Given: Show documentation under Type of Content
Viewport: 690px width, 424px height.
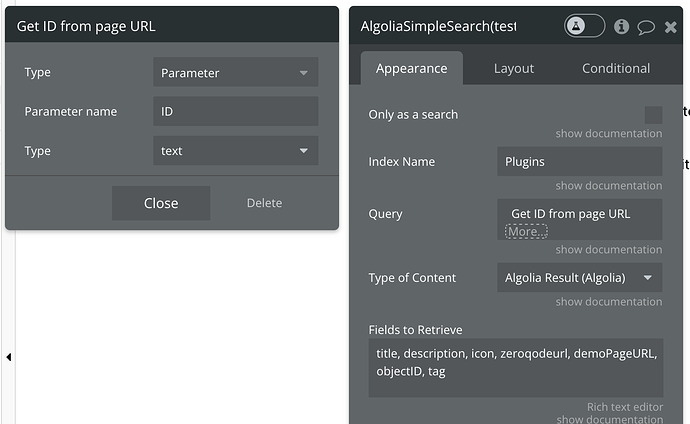Looking at the screenshot, I should tap(609, 302).
